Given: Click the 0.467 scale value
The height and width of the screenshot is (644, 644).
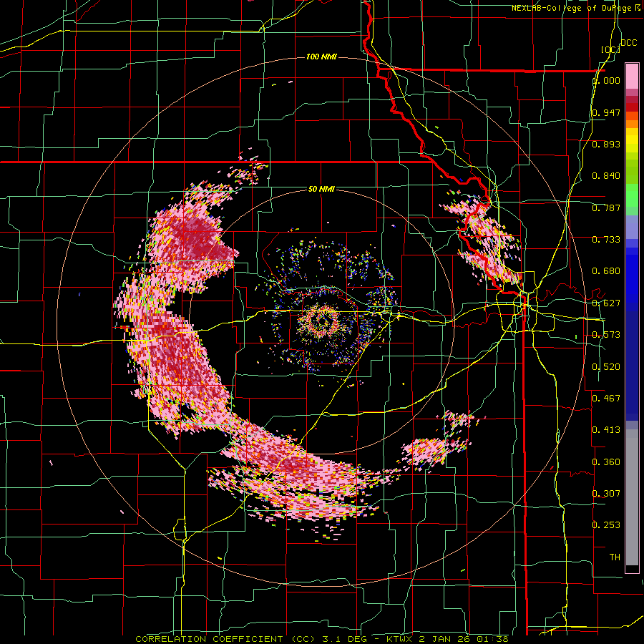Looking at the screenshot, I should (x=606, y=398).
